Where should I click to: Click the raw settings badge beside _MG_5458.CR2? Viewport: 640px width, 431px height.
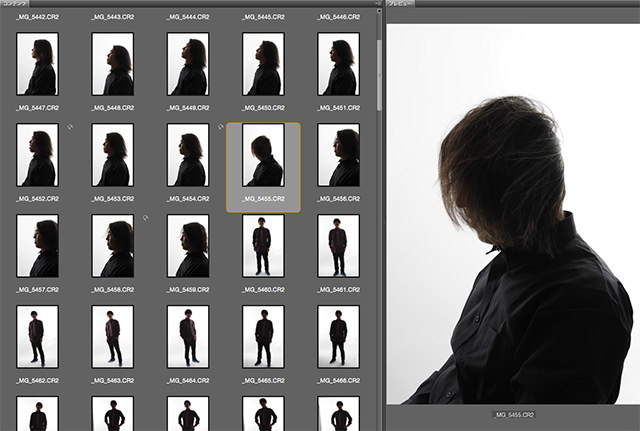(146, 218)
